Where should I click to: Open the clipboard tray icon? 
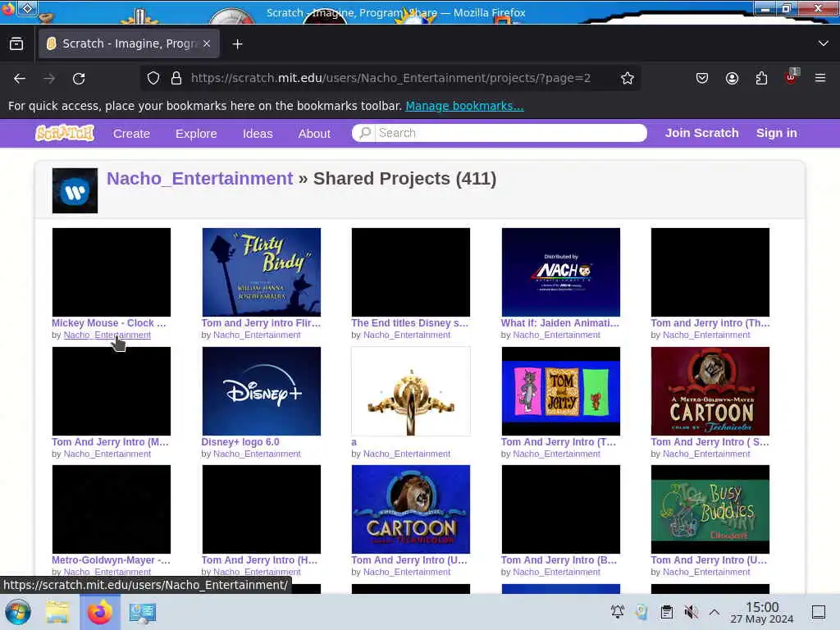tap(667, 611)
